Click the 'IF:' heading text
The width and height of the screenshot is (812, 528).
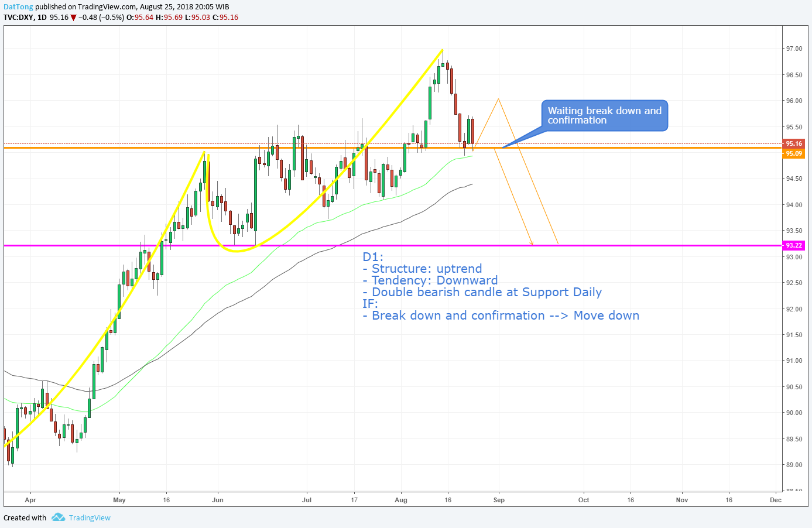tap(371, 304)
